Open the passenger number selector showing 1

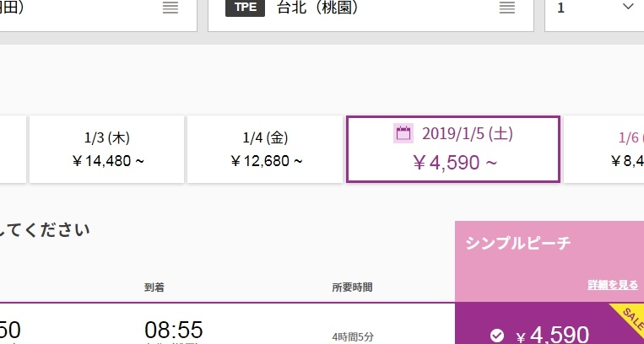pos(594,13)
